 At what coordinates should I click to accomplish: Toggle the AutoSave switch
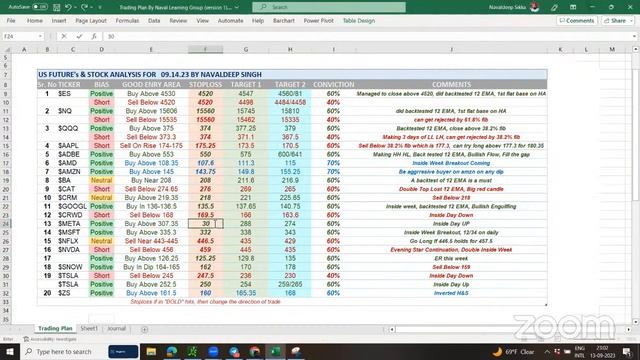pyautogui.click(x=40, y=7)
